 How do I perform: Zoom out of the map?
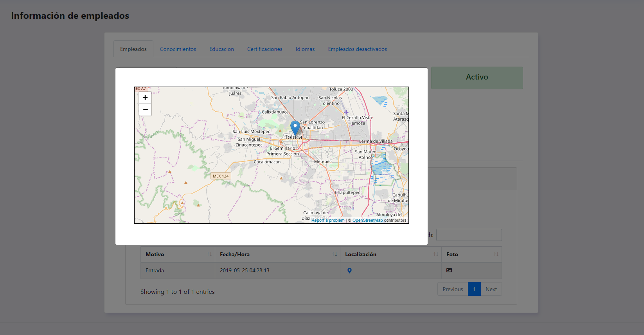click(145, 110)
